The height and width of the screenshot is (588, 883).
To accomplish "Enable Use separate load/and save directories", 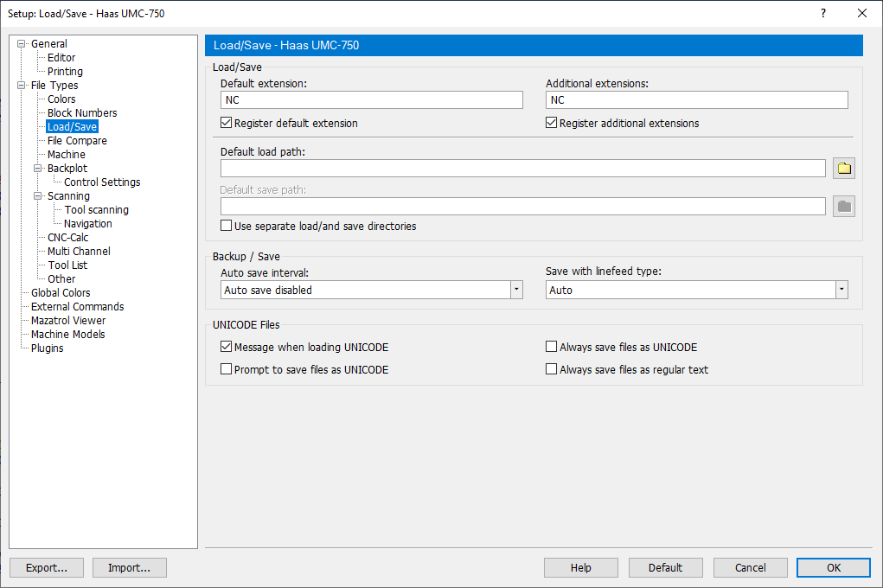I will coord(227,226).
